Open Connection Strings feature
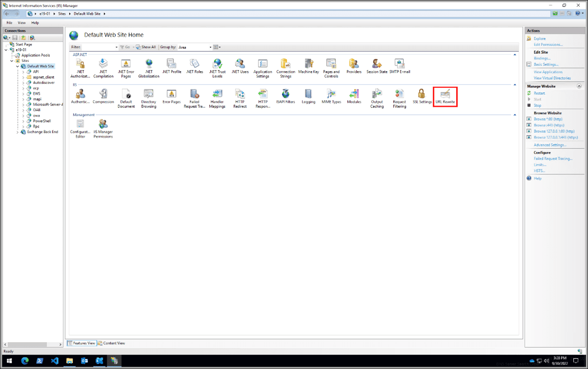This screenshot has height=369, width=588. click(285, 68)
